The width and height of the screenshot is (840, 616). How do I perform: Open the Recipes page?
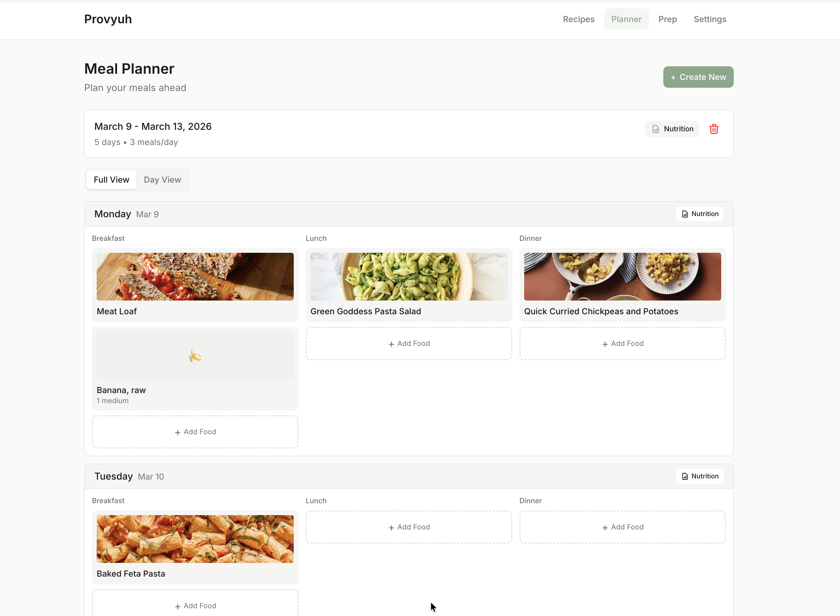pyautogui.click(x=578, y=19)
